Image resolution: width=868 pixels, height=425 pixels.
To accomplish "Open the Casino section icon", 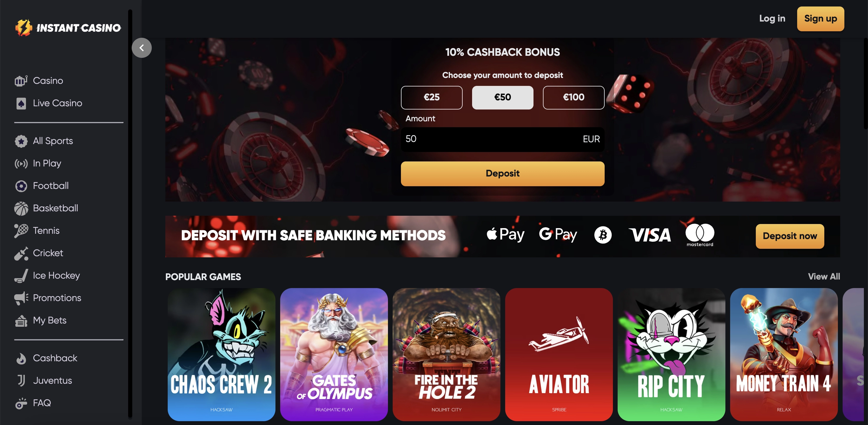I will click(x=21, y=81).
